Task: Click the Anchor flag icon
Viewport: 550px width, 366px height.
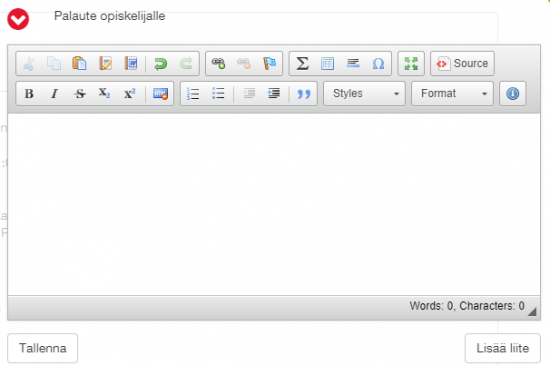Action: [269, 64]
